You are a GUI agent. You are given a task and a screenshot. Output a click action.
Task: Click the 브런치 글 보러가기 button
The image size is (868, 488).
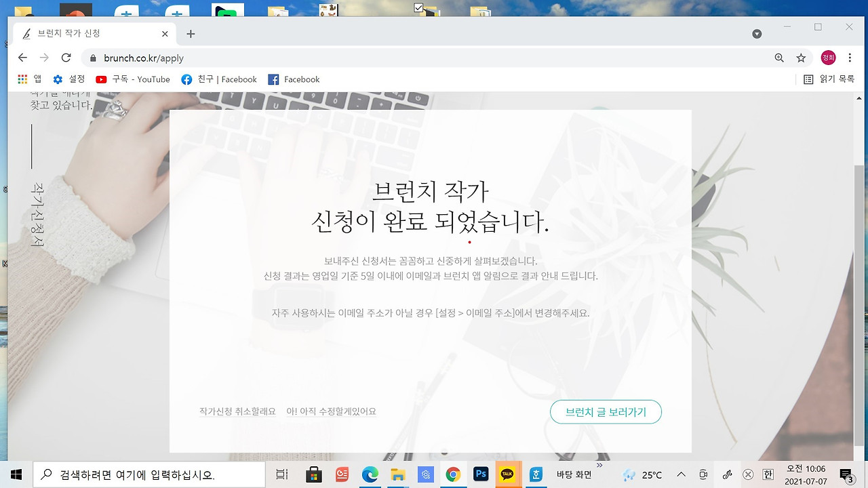(606, 411)
